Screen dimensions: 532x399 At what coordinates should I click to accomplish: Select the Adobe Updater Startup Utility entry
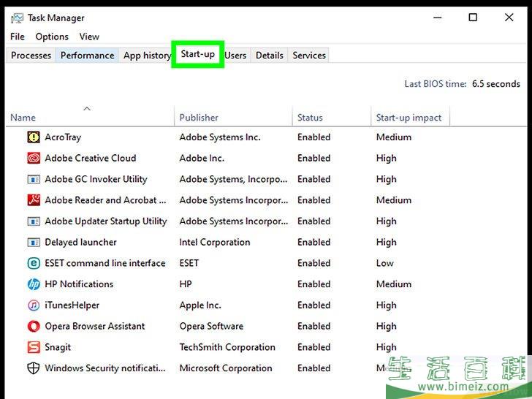(106, 221)
